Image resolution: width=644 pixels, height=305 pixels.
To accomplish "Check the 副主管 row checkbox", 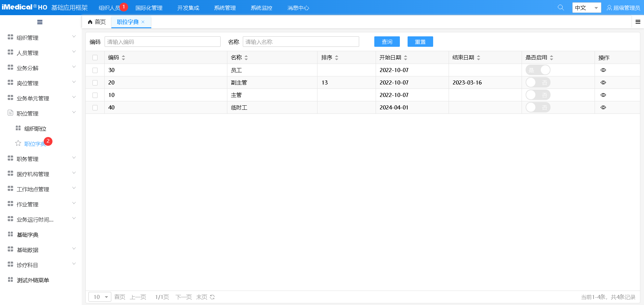I will pyautogui.click(x=95, y=82).
